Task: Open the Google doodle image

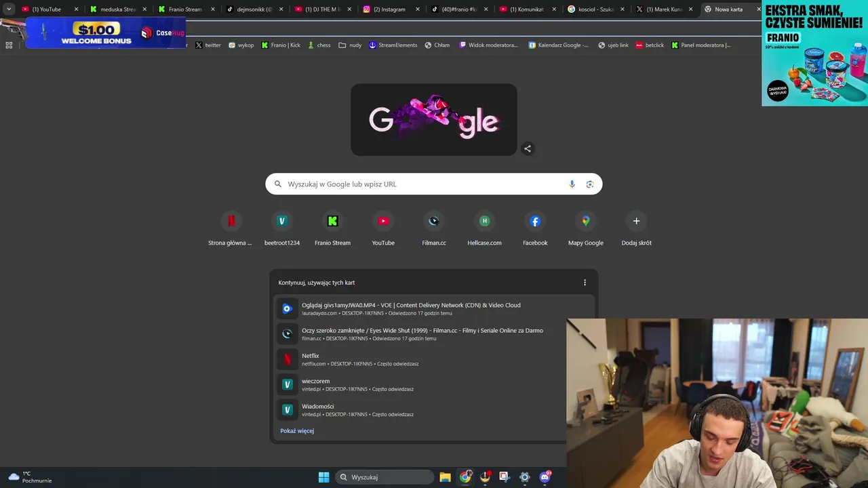Action: pos(434,120)
